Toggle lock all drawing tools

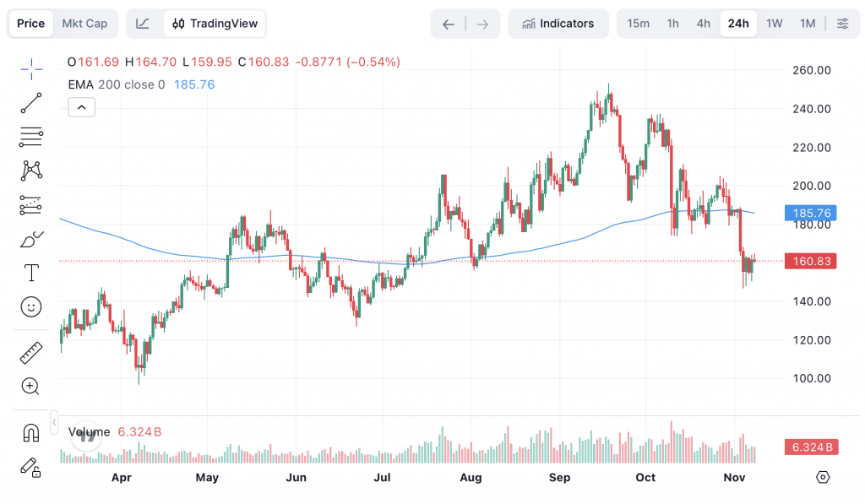[x=31, y=467]
